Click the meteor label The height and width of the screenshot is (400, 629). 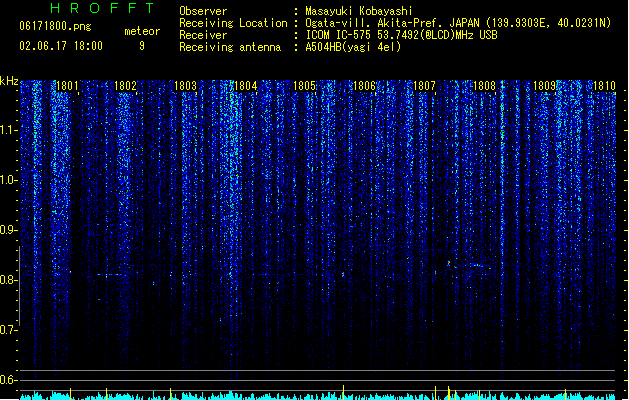(142, 31)
